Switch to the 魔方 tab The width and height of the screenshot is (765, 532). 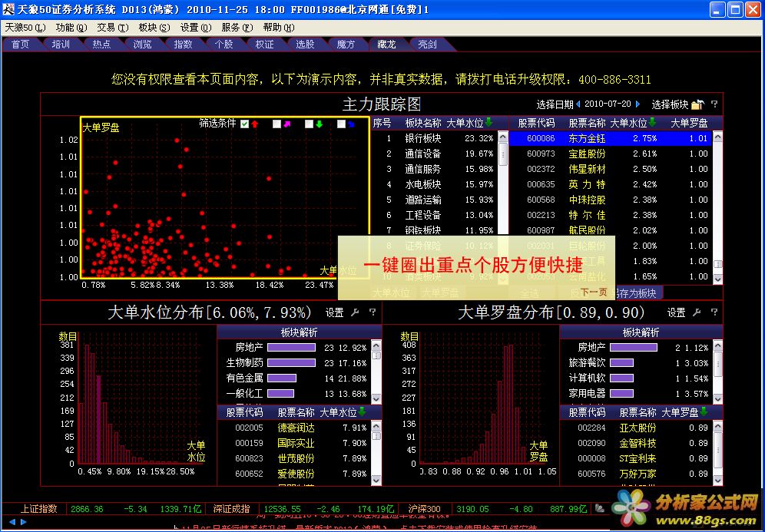pyautogui.click(x=346, y=45)
